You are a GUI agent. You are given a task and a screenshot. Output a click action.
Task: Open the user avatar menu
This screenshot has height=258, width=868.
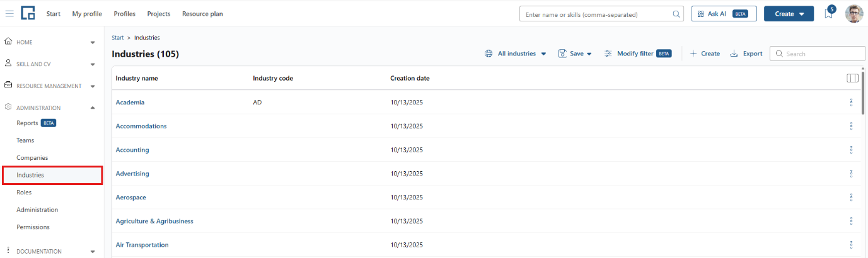(x=854, y=14)
